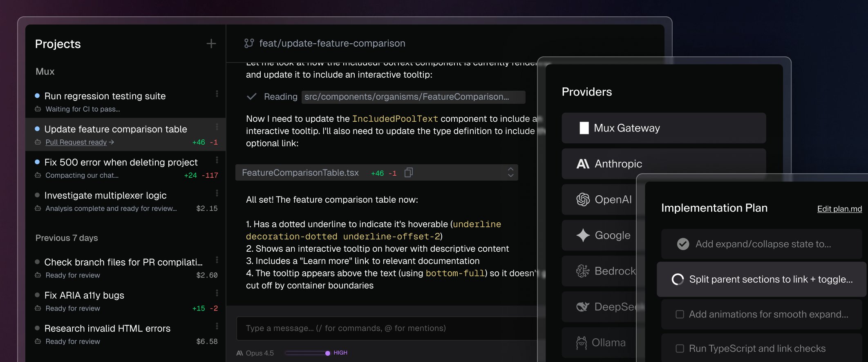Click the OpenAI logo icon
Screen dimensions: 868x362
pyautogui.click(x=583, y=199)
